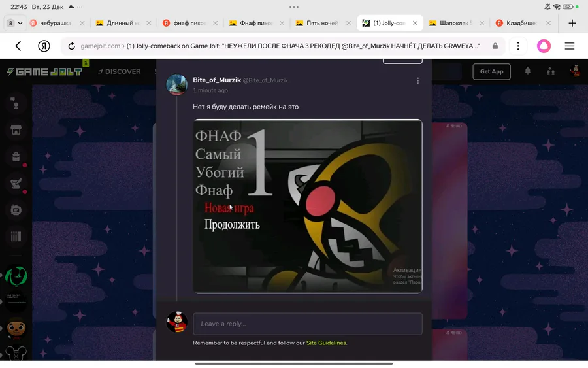Add a new browser tab
This screenshot has width=588, height=368.
pyautogui.click(x=572, y=23)
